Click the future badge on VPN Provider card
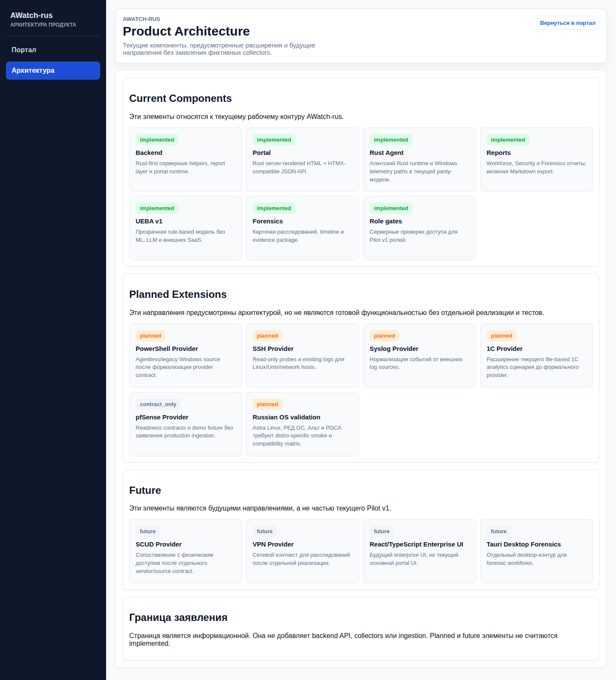This screenshot has height=680, width=616. 264,532
